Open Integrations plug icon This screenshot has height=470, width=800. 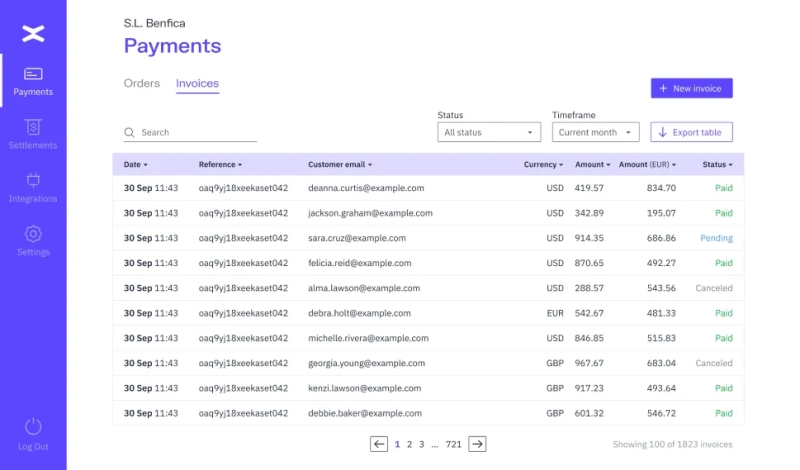pos(33,181)
